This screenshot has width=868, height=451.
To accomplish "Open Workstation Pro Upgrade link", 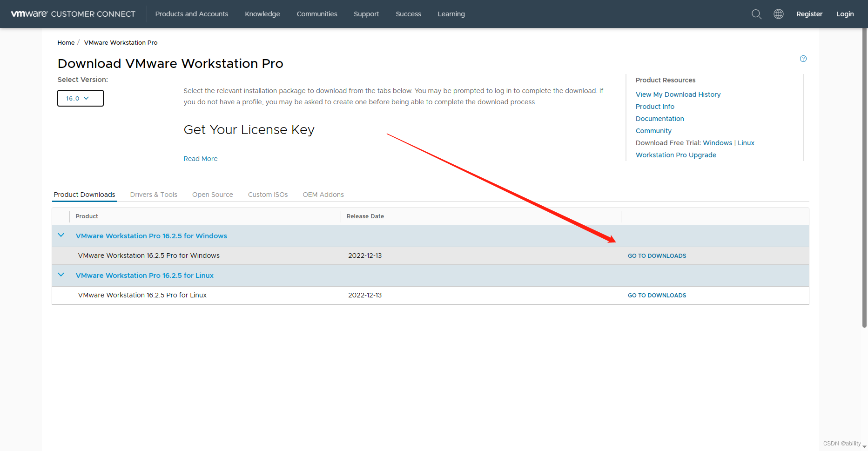I will coord(676,155).
